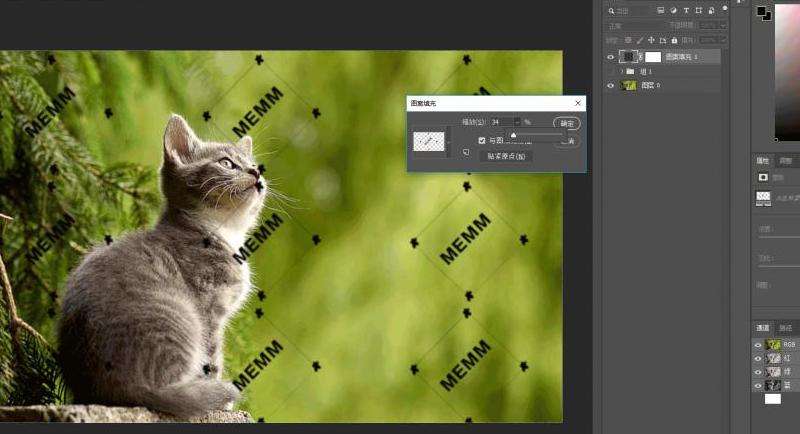800x434 pixels.
Task: Click the link icon between fill and mask
Action: tap(641, 57)
